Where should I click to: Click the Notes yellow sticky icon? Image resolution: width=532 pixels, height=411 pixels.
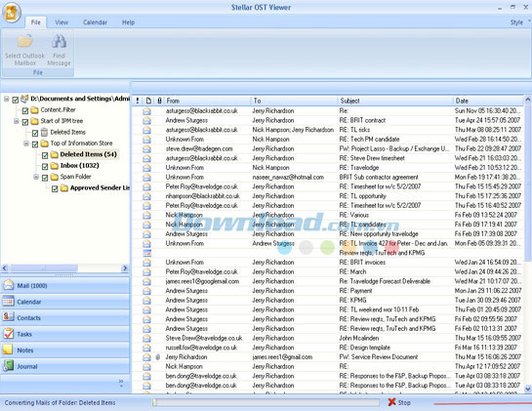[x=8, y=349]
